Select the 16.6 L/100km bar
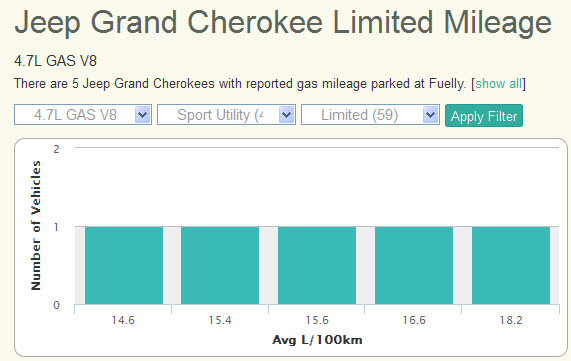The height and width of the screenshot is (361, 571). pyautogui.click(x=414, y=265)
